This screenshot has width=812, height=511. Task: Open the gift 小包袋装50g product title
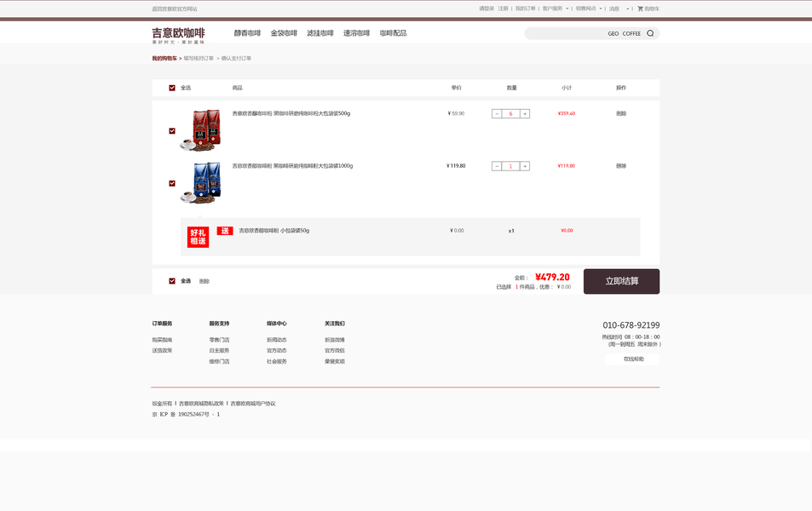click(x=274, y=231)
